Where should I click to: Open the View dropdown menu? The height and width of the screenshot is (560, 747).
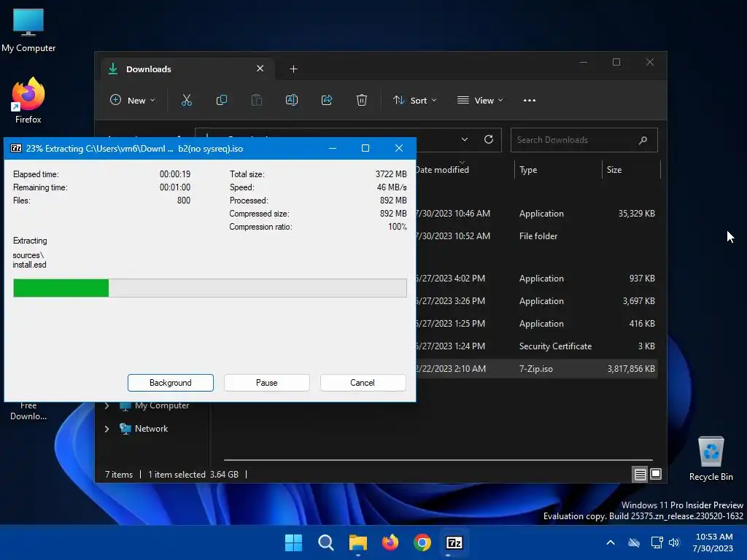point(480,101)
